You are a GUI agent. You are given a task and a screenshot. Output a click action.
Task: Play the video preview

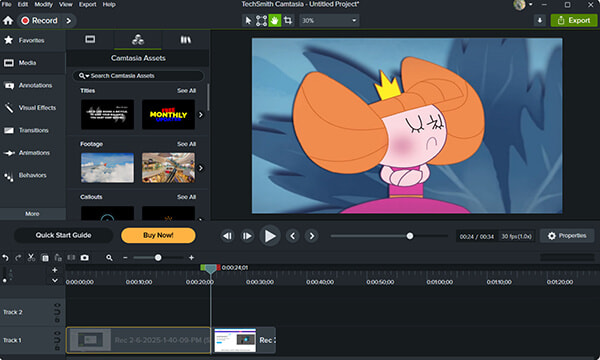tap(270, 236)
